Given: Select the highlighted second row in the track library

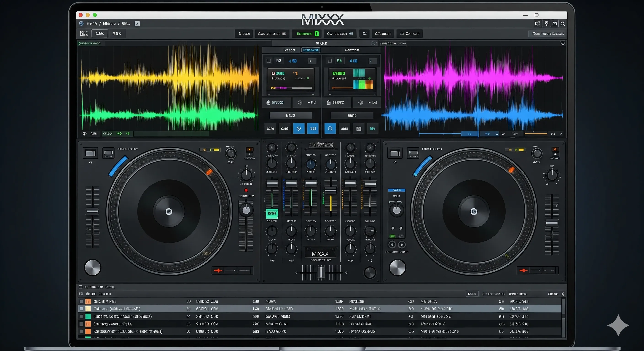Looking at the screenshot, I should point(320,309).
